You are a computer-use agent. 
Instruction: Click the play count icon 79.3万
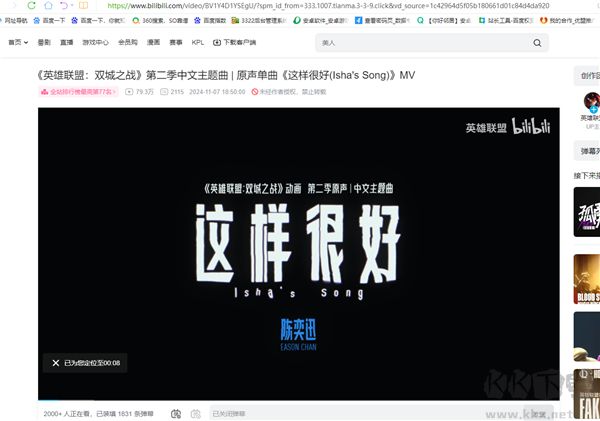coord(129,92)
